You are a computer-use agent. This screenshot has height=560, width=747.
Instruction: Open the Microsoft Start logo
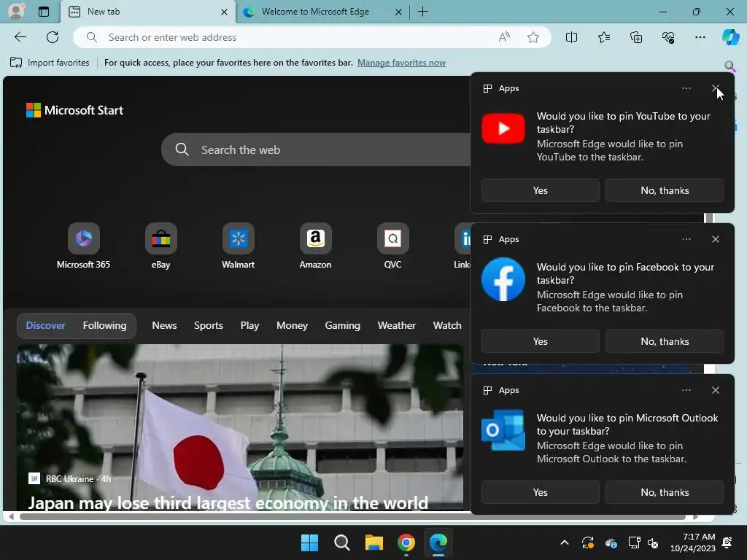(75, 110)
